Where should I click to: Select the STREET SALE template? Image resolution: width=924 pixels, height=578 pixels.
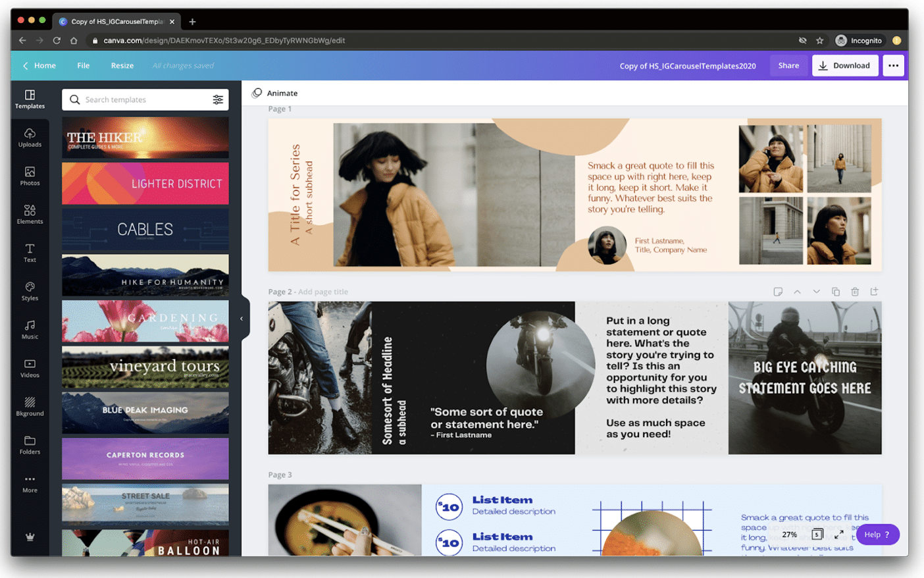(x=145, y=504)
